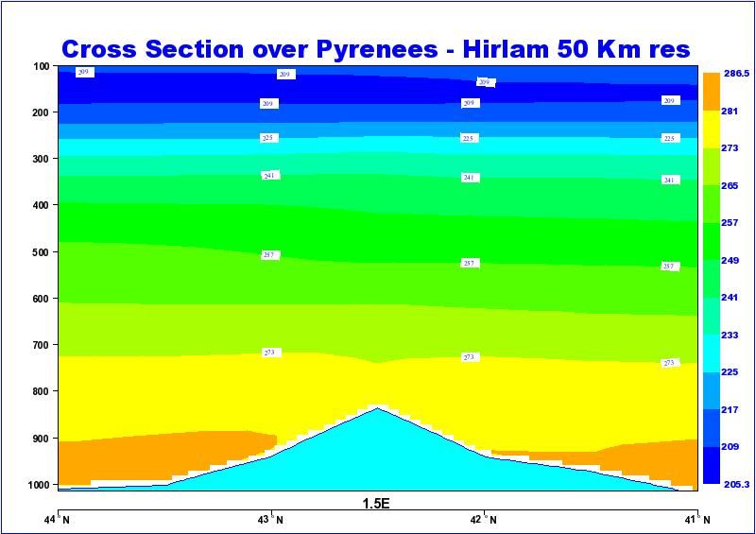756x534 pixels.
Task: Click the 500 pressure level axis label
Action: [42, 252]
